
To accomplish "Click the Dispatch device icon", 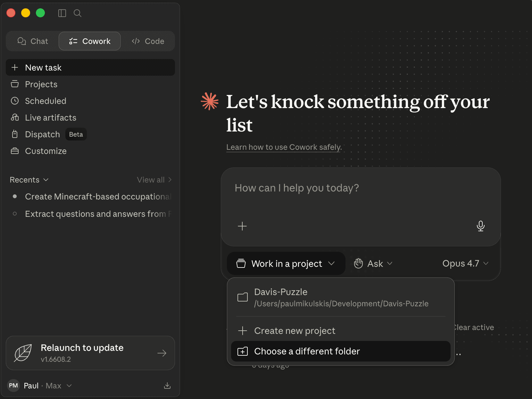I will point(15,134).
